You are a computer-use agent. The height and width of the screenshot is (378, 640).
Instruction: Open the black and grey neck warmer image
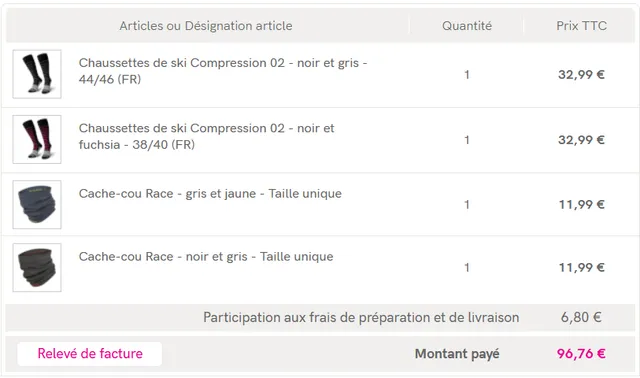click(x=37, y=267)
